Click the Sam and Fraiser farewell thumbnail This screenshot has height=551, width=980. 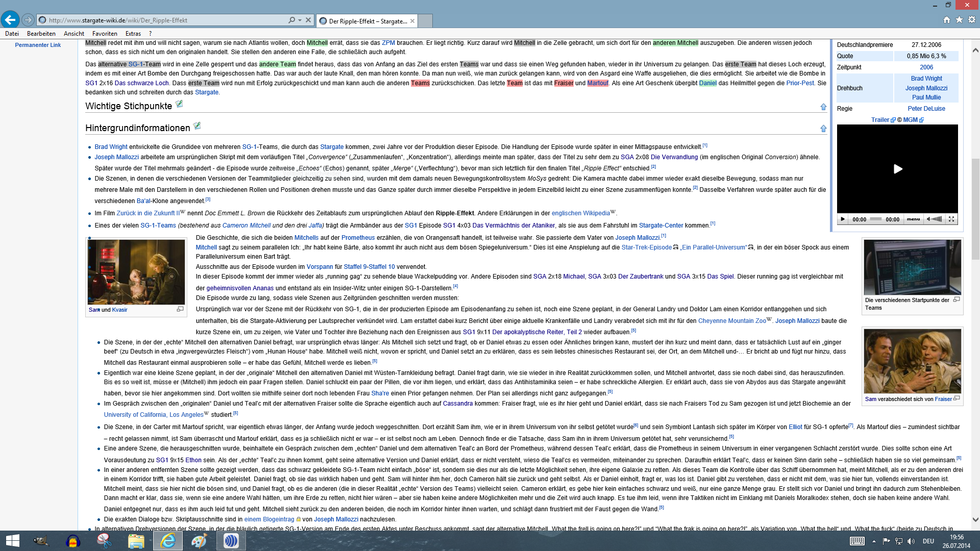pos(912,361)
